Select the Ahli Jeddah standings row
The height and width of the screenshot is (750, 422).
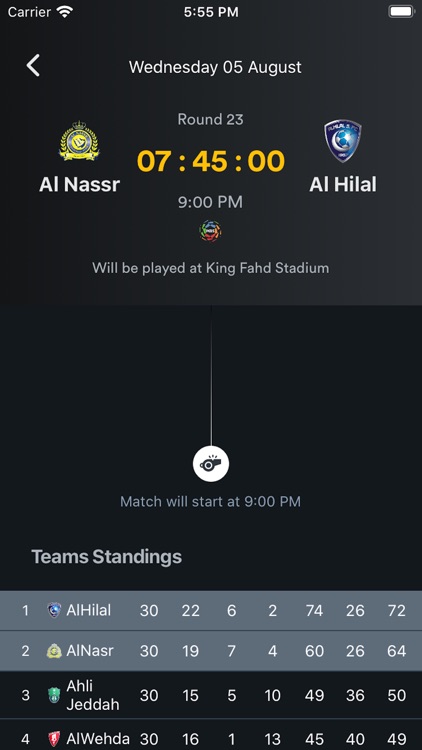211,695
